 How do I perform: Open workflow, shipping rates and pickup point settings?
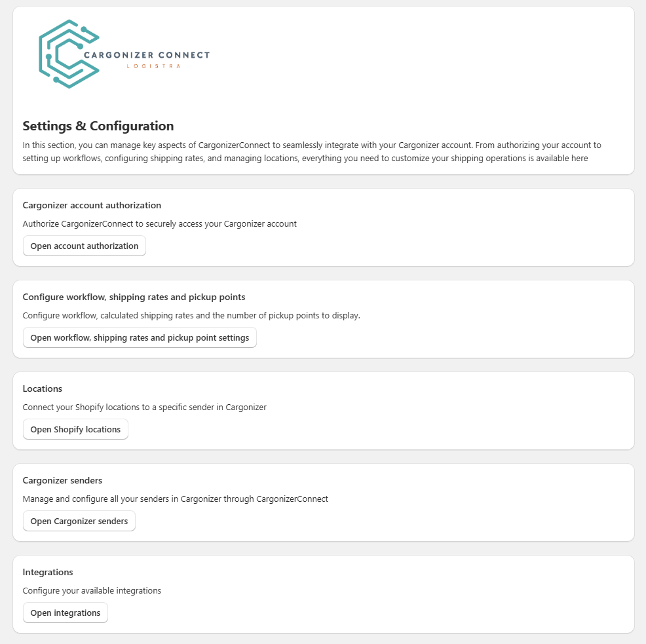[140, 337]
